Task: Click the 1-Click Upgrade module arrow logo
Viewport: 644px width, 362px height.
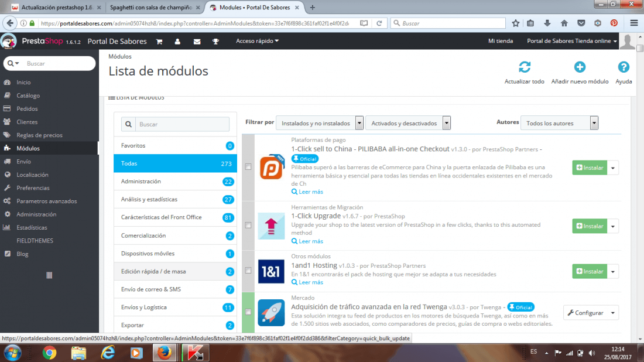Action: pos(271,226)
